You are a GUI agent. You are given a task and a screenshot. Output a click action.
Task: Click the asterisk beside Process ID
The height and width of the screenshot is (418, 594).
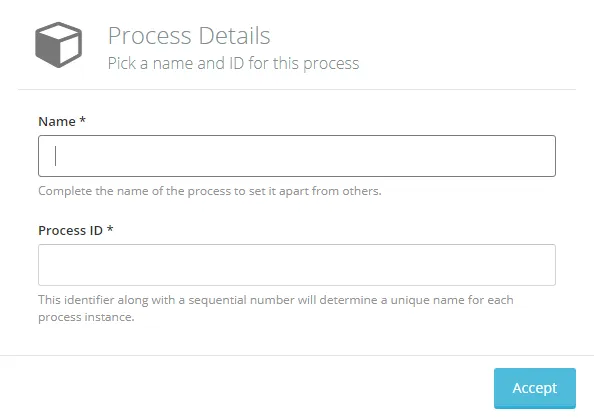tap(110, 229)
